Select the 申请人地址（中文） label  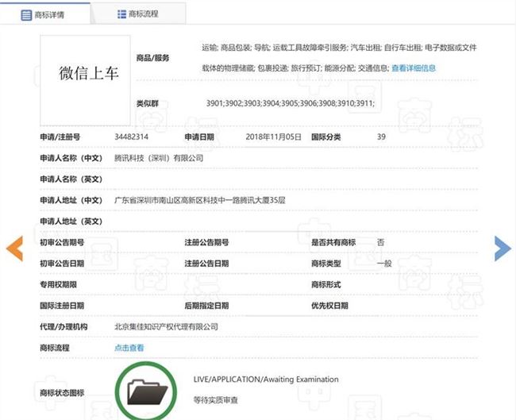click(x=71, y=200)
